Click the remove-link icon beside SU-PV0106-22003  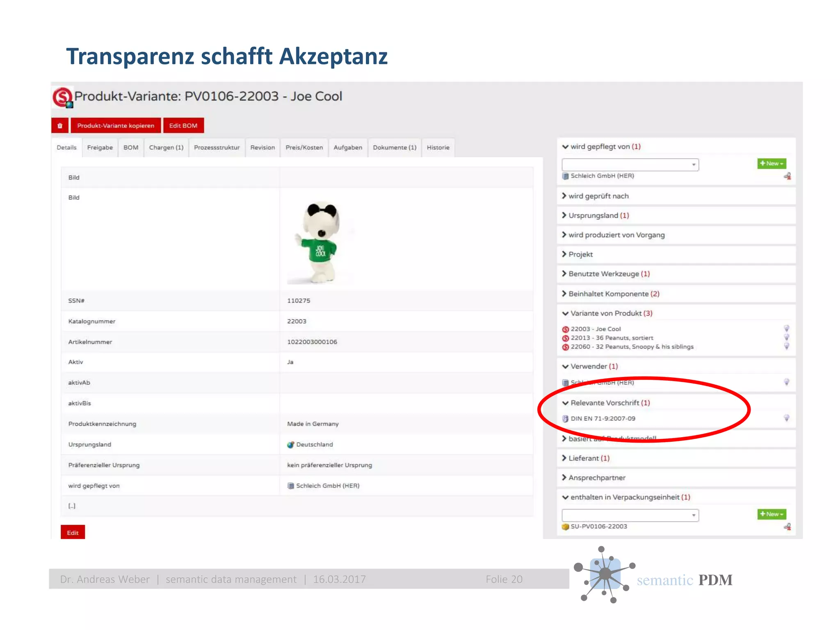[787, 527]
